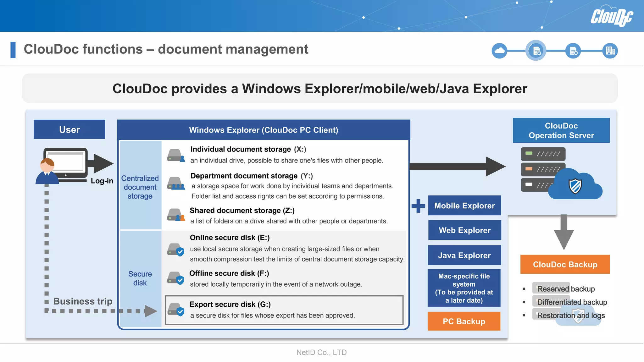The image size is (644, 362).
Task: Click the cloud shield icon on server
Action: (x=575, y=184)
